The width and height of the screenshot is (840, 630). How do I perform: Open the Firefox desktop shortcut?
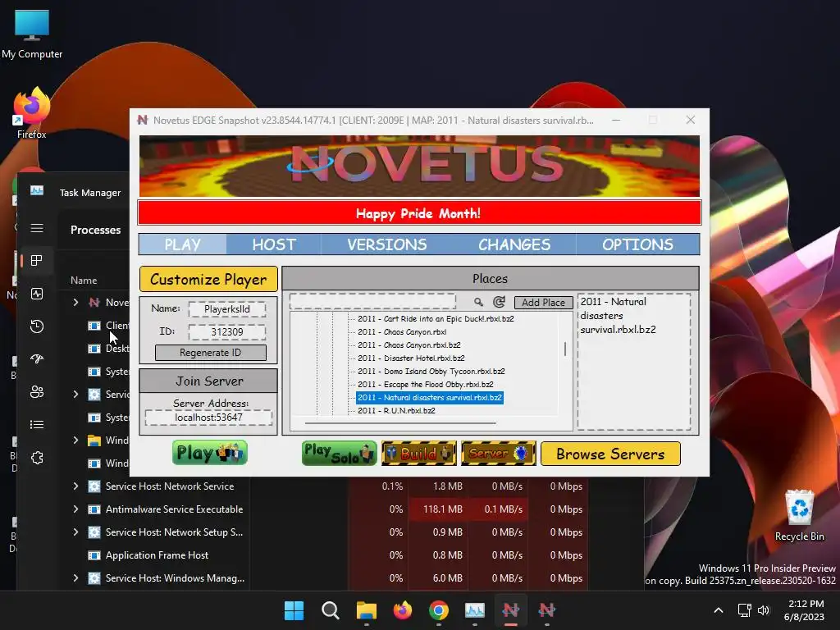point(32,113)
